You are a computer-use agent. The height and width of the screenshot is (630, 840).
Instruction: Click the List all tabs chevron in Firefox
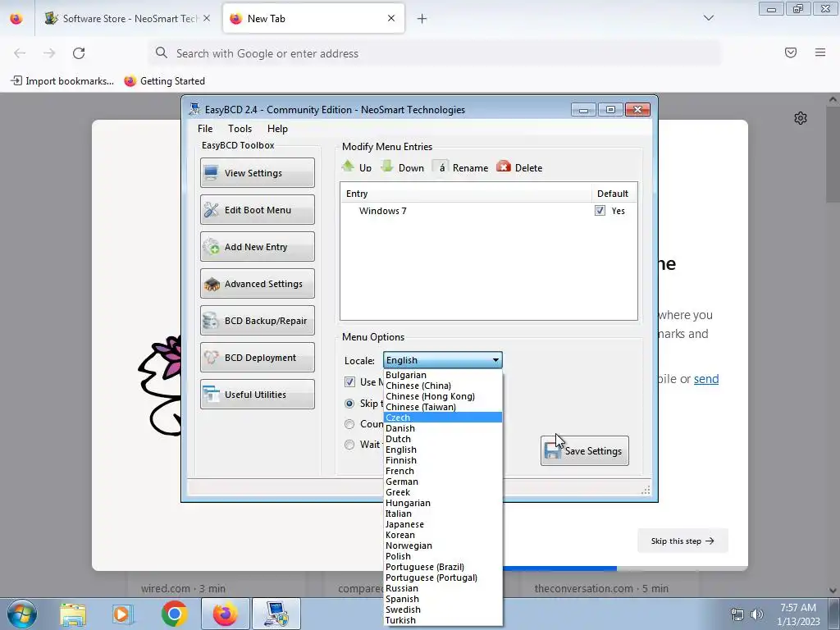tap(709, 18)
